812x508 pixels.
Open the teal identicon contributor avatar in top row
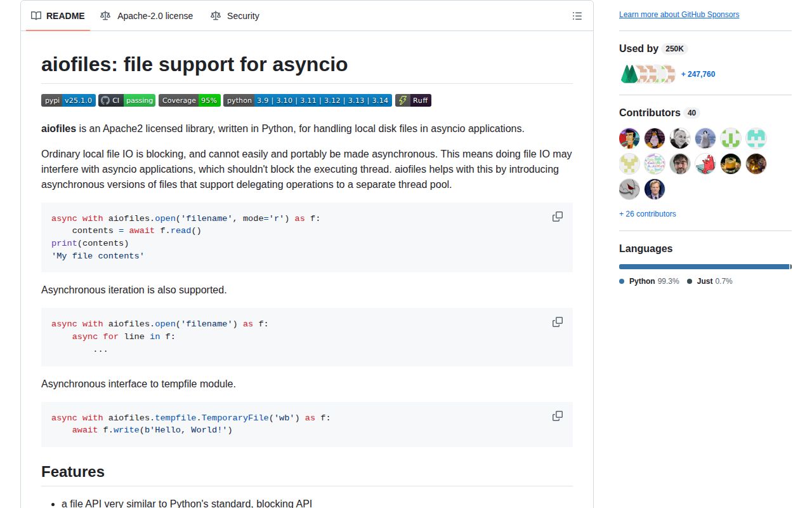pyautogui.click(x=756, y=138)
